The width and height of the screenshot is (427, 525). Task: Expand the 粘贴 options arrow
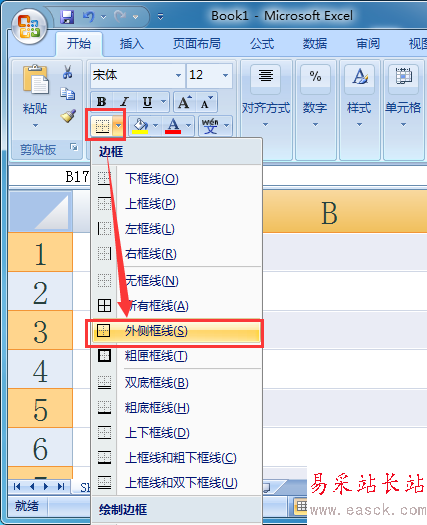click(35, 125)
